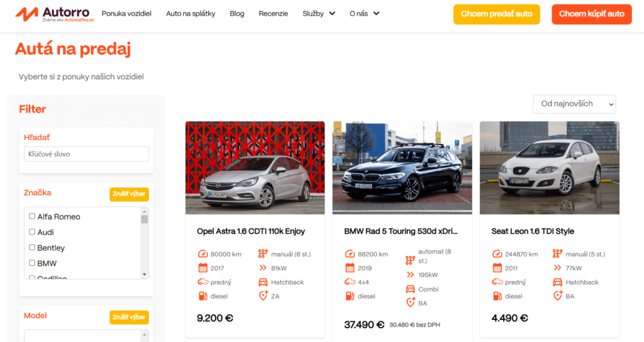Click the 195kW power value
The image size is (644, 342).
pos(428,275)
